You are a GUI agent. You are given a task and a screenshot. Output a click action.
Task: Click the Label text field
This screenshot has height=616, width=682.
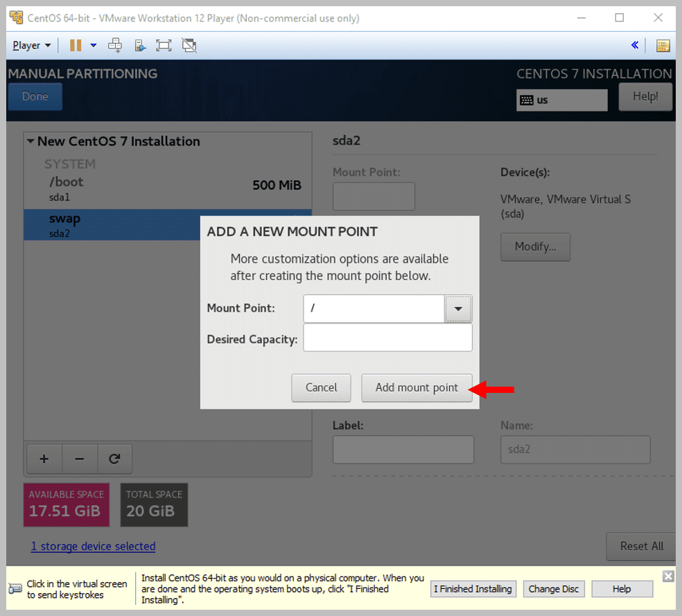pos(403,450)
